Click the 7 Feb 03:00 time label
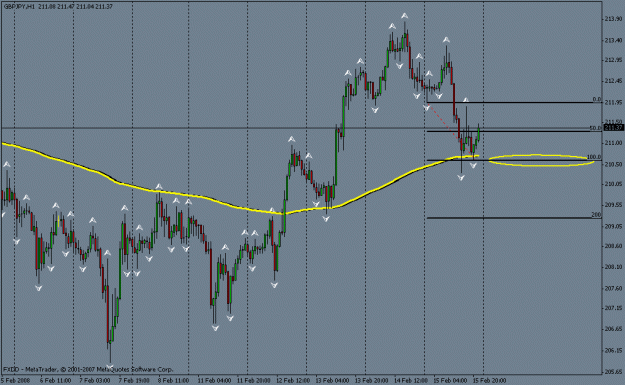Screen dimensions: 625x385 94,380
